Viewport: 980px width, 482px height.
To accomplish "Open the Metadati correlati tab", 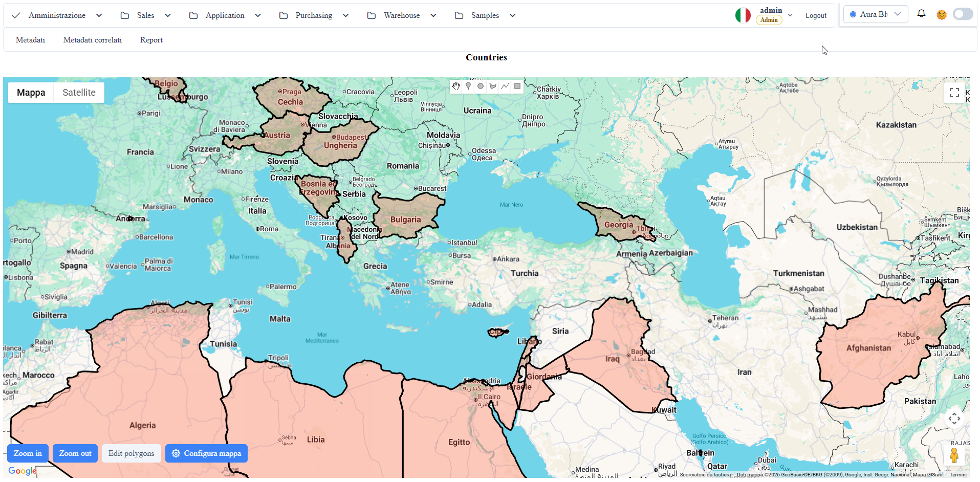I will coord(93,40).
